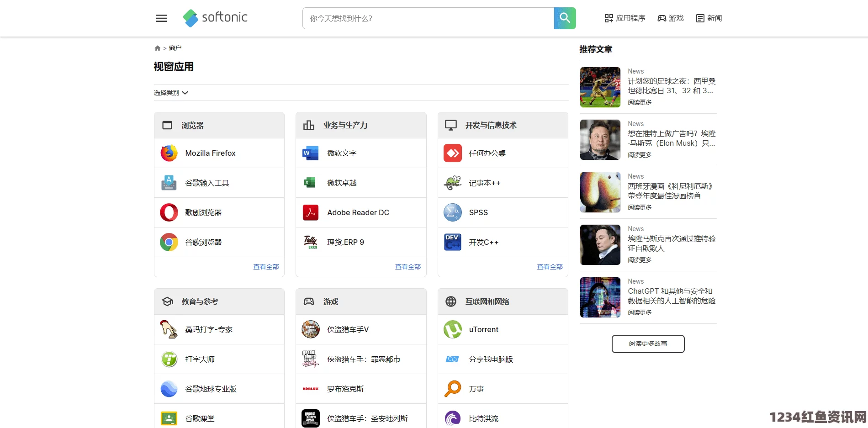Click 查看全部 under 业务与生产力
Viewport: 868px width, 428px height.
[x=408, y=267]
